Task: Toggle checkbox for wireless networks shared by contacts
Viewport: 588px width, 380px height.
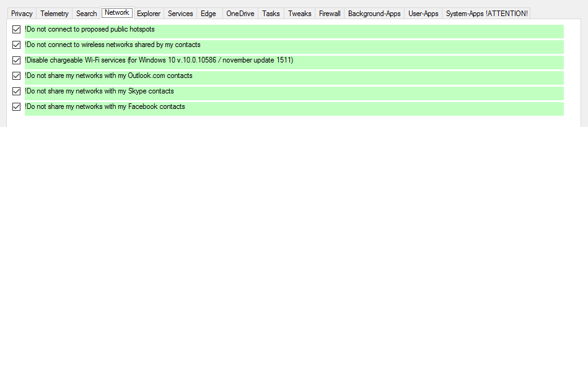Action: coord(16,45)
